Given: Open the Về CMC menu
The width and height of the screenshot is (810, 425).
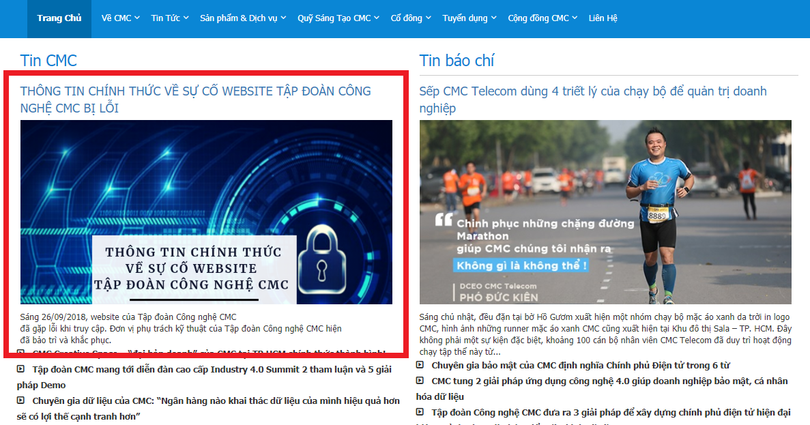Looking at the screenshot, I should pyautogui.click(x=120, y=18).
